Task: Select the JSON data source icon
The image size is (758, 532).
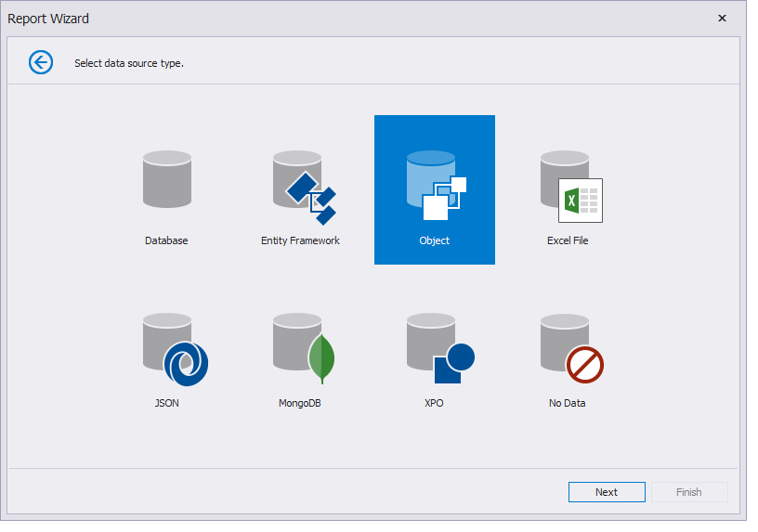Action: tap(176, 349)
